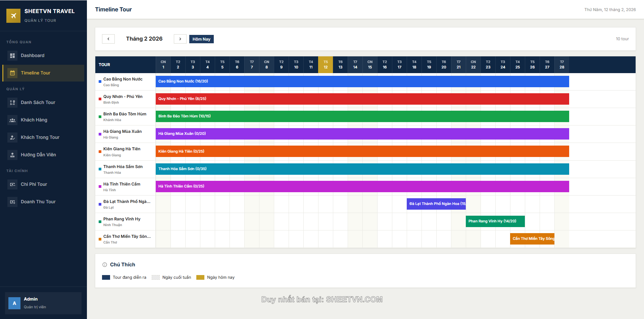Open the Phan Rang Vĩnh Hy timeline bar
The image size is (644, 319).
495,221
